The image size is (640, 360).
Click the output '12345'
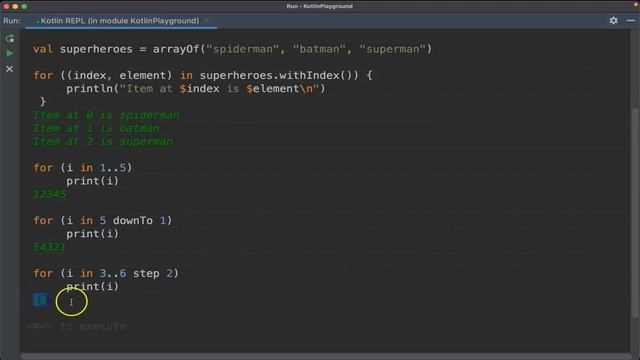click(49, 194)
